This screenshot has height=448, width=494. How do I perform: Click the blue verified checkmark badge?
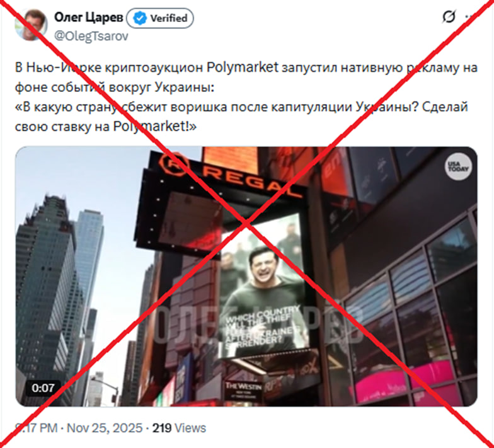pyautogui.click(x=140, y=18)
